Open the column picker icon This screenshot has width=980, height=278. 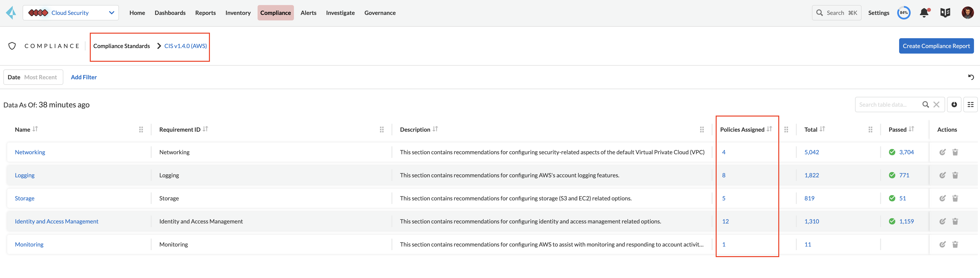[970, 105]
